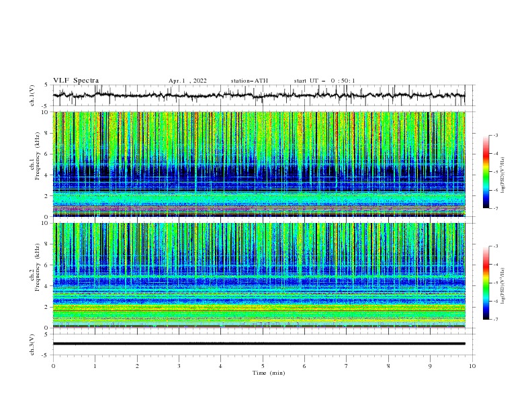Click time axis tick label "7"
The image size is (532, 411).
click(347, 366)
